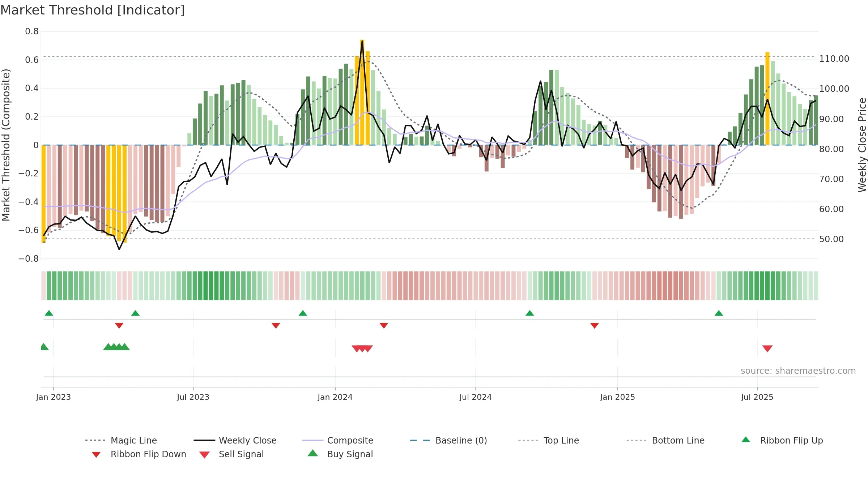Click the Jul 2023 axis label
Image resolution: width=868 pixels, height=488 pixels.
tap(193, 397)
